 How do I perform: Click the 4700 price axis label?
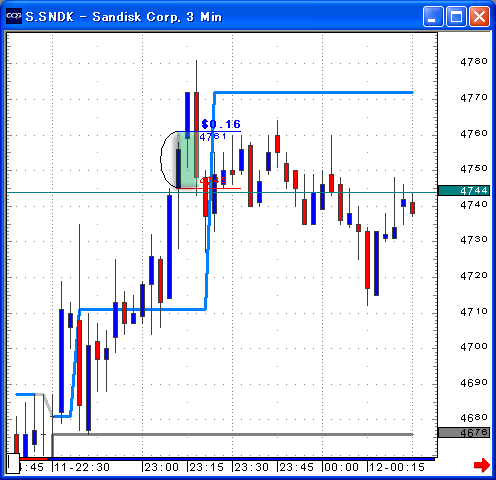click(474, 346)
